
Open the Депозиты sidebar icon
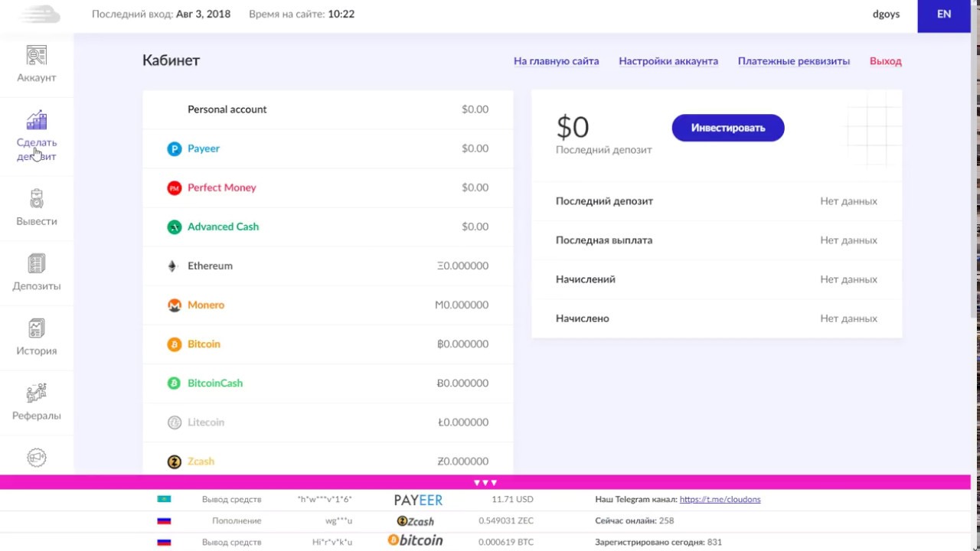click(37, 264)
